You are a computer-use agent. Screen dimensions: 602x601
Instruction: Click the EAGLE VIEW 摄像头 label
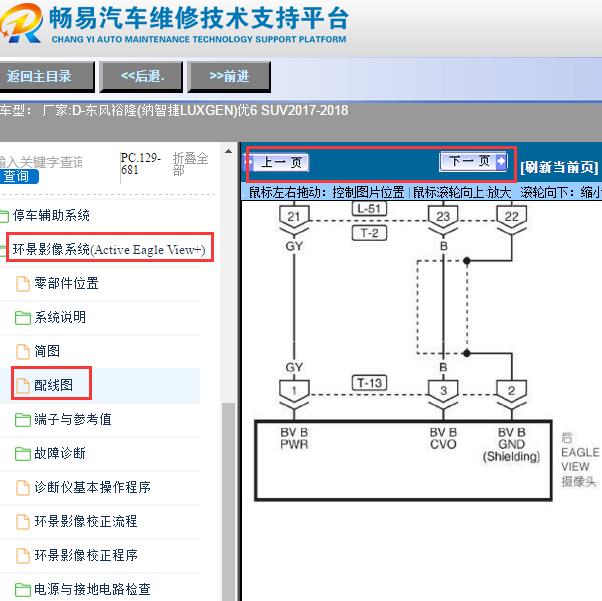coord(579,460)
